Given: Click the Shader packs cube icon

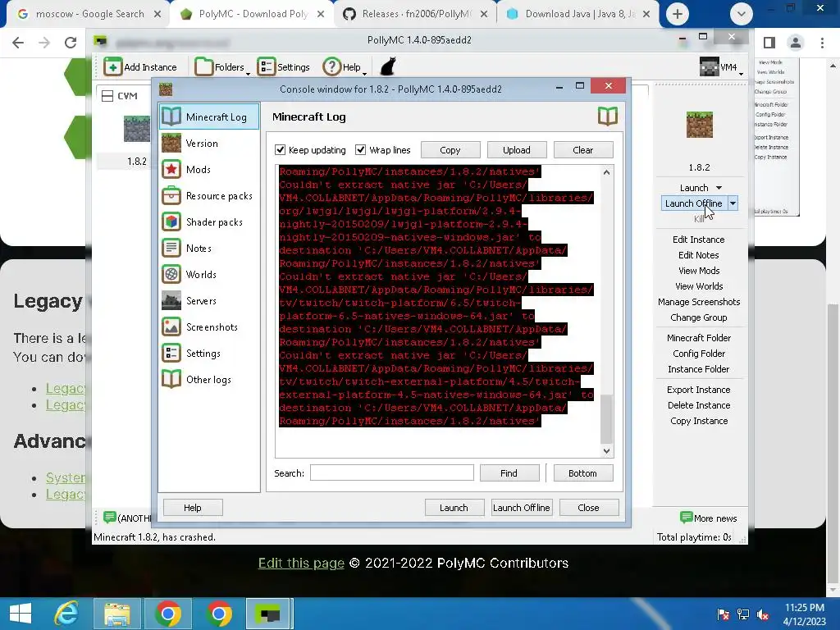Looking at the screenshot, I should point(171,221).
